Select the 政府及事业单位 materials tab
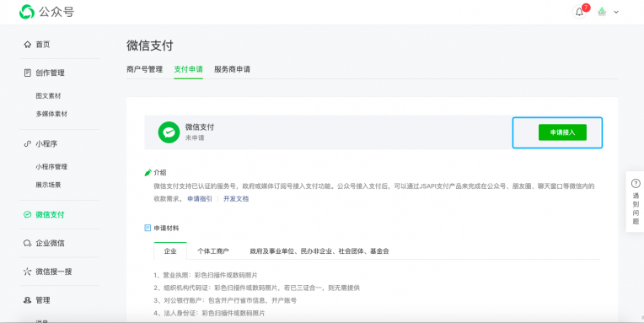 tap(319, 251)
